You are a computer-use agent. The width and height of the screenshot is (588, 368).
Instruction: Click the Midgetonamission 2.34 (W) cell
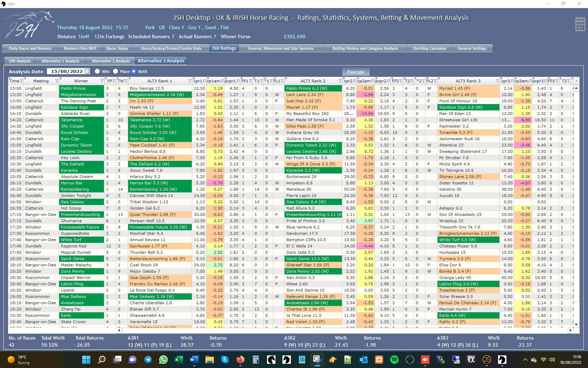click(160, 95)
